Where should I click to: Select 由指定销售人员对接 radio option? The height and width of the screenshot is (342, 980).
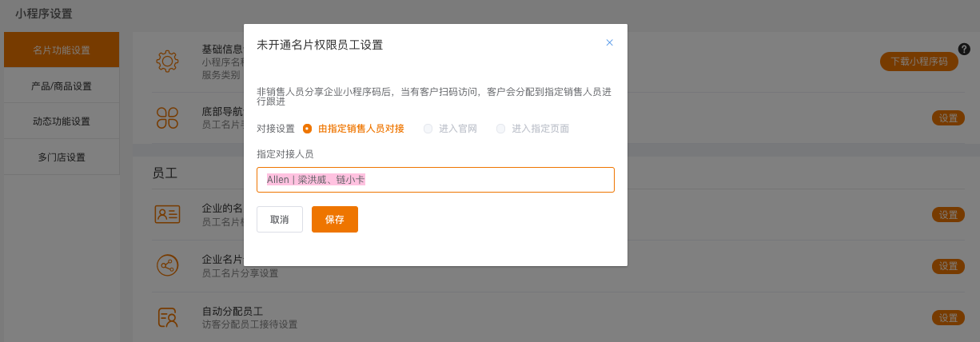(308, 129)
